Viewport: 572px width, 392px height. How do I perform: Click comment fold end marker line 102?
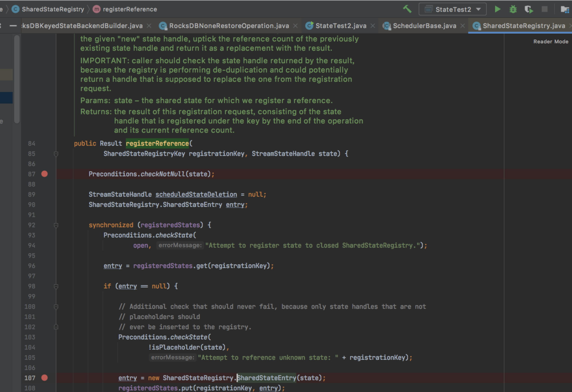pyautogui.click(x=56, y=327)
